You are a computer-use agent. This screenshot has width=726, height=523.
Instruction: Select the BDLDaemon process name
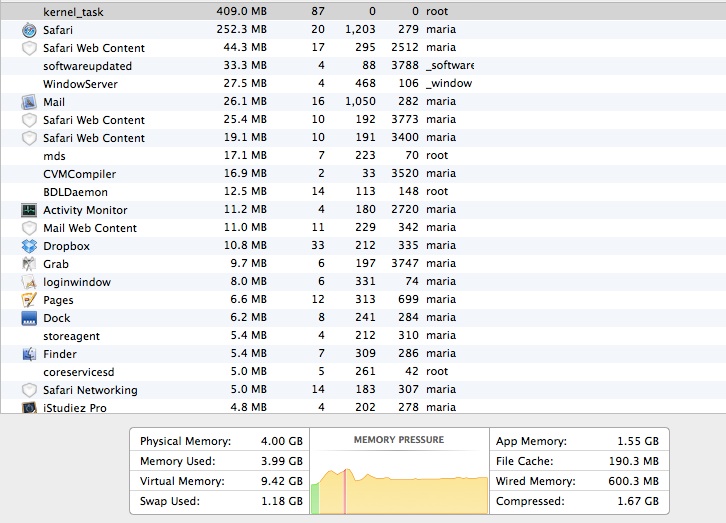75,192
